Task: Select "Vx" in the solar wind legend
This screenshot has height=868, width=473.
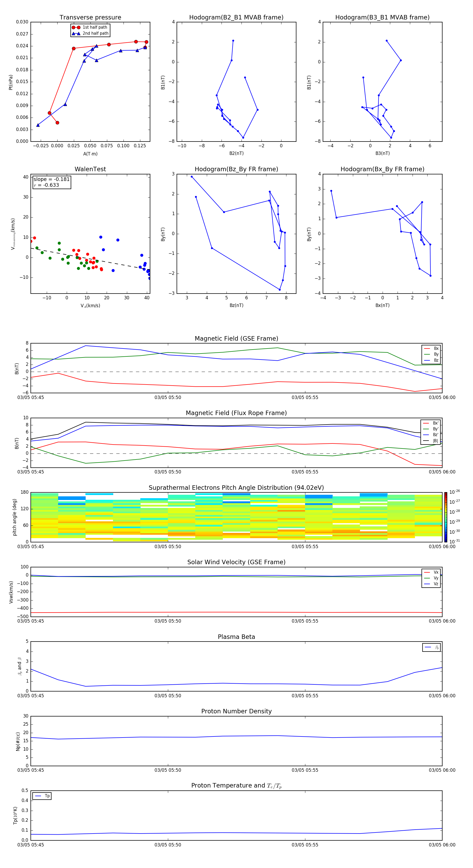Action: tap(431, 572)
